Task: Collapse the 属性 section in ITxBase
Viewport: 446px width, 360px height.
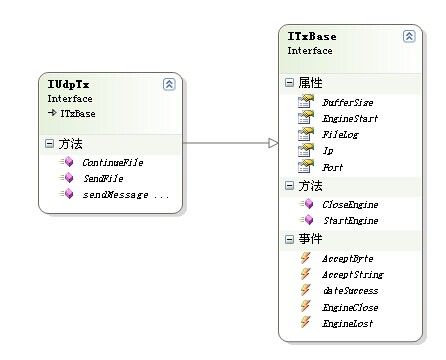Action: 289,83
